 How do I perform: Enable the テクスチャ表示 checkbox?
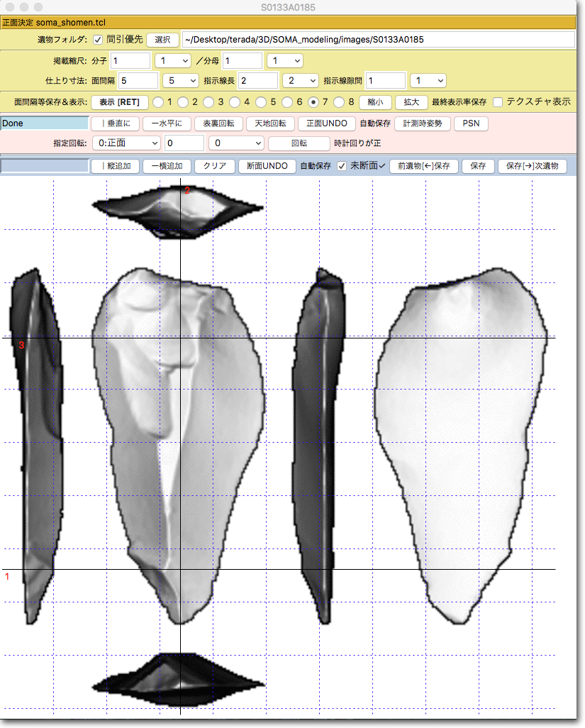(x=498, y=101)
